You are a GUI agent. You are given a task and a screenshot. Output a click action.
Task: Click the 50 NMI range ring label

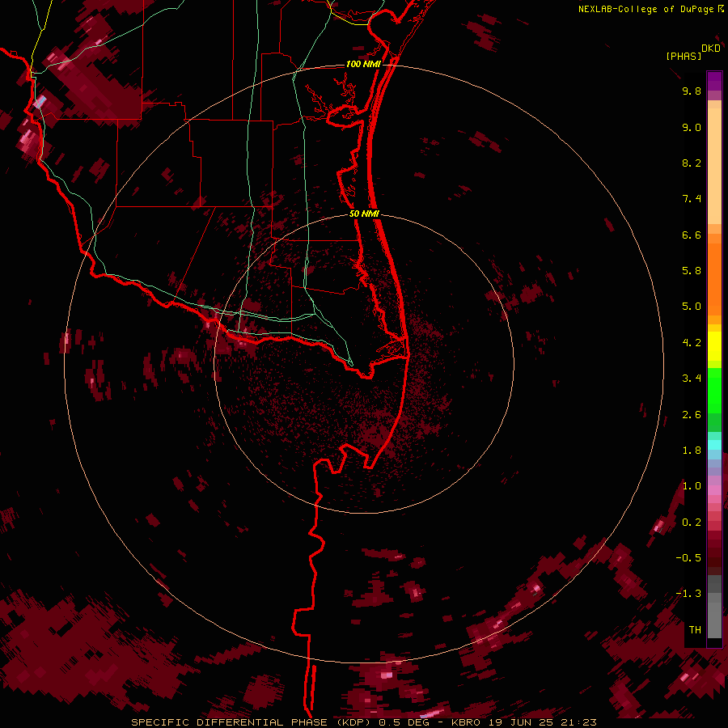coord(364,214)
